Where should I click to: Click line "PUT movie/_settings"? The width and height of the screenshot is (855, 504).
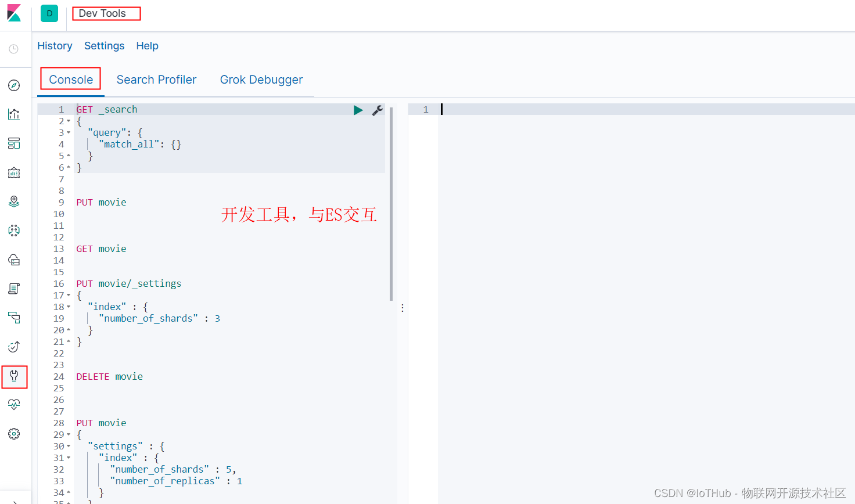pos(129,284)
